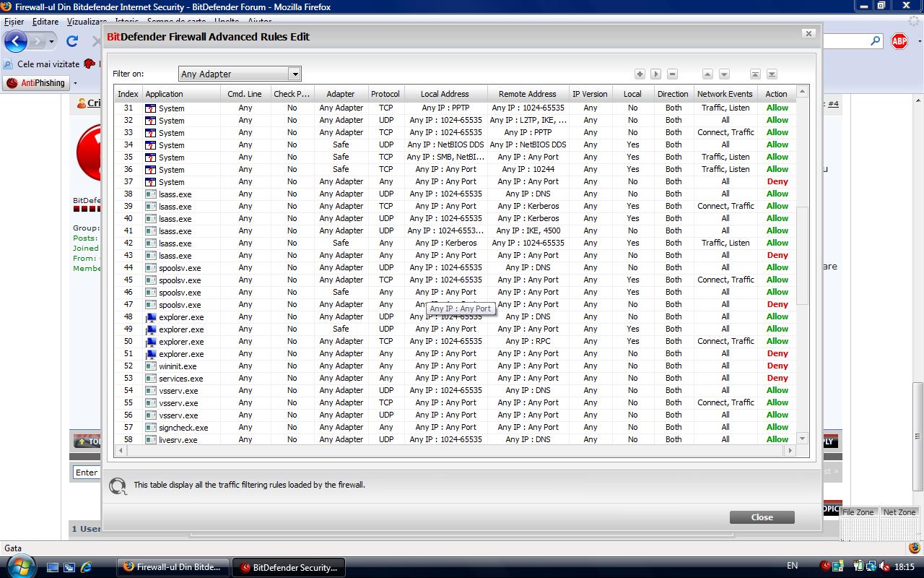Click the horizontal scroll left arrow

tap(121, 450)
